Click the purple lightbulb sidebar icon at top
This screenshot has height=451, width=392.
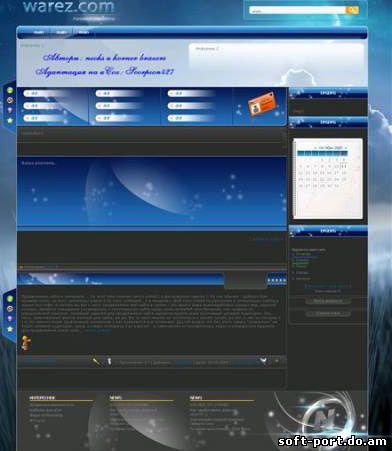(x=10, y=110)
